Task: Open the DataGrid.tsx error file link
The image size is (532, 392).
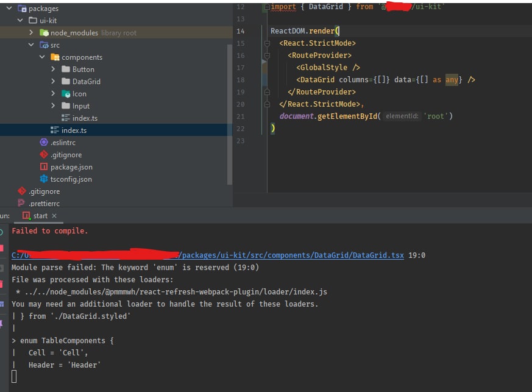Action: (208, 255)
